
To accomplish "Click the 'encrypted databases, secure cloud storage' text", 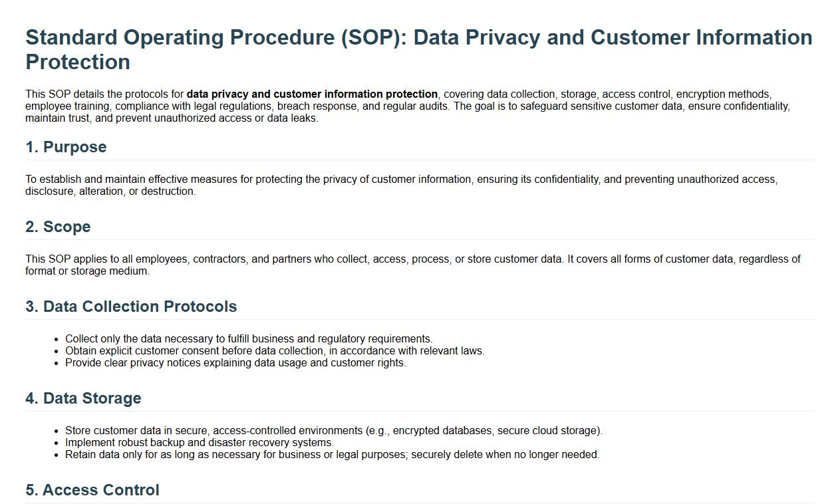I will point(496,431).
